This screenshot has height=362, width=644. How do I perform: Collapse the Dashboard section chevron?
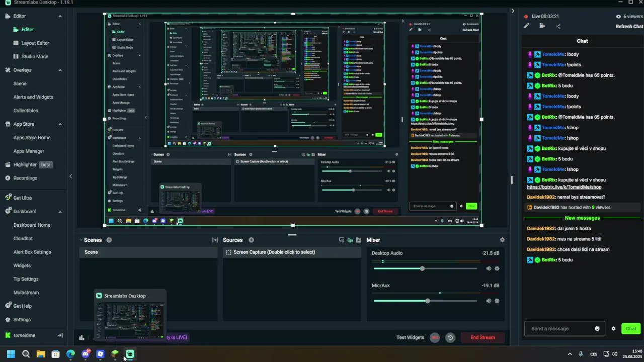point(60,212)
